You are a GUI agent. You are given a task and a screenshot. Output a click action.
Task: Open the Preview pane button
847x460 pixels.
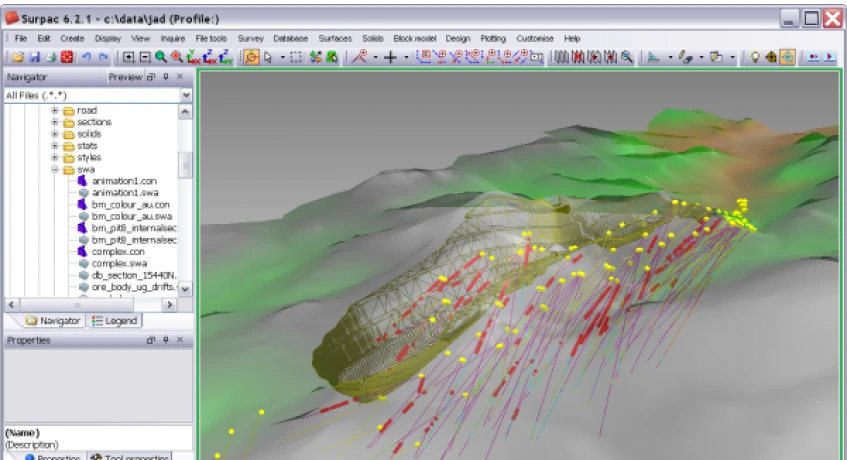coord(125,77)
